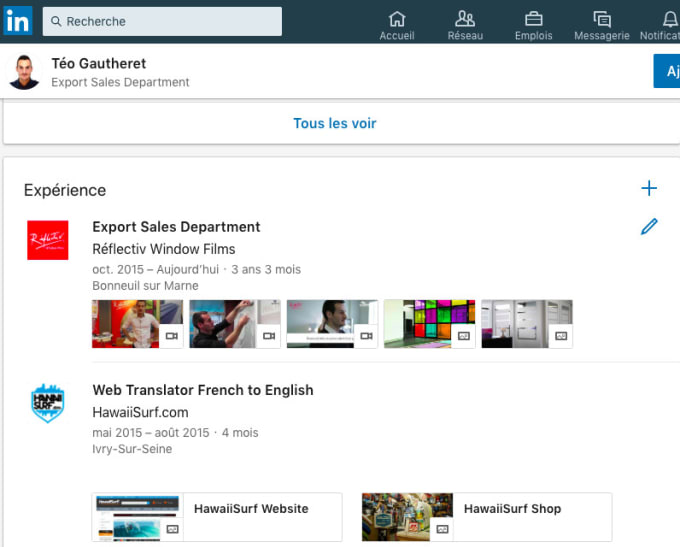This screenshot has height=547, width=680.
Task: Click Téo Gautheret name in header
Action: [99, 63]
